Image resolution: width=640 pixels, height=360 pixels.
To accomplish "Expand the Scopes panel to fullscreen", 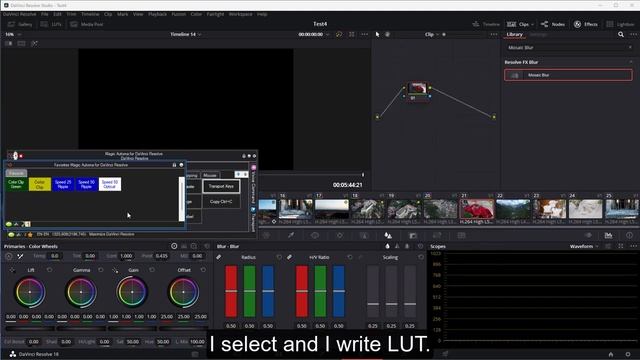I will 621,246.
